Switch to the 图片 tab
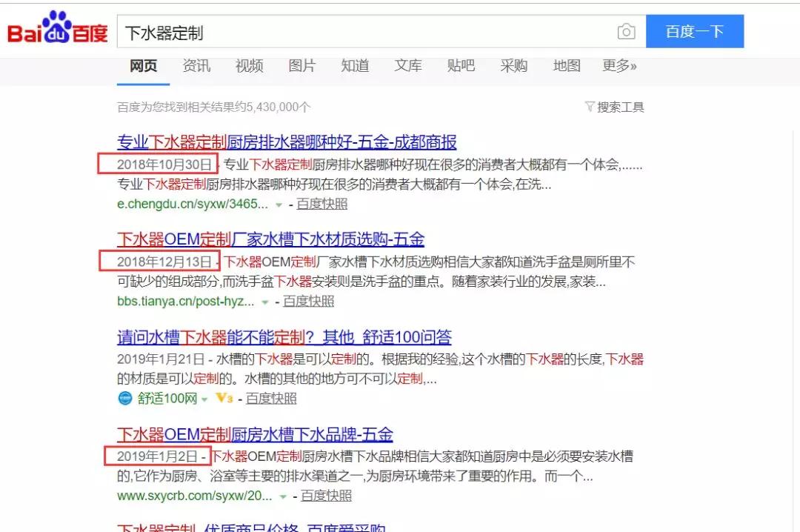 302,66
